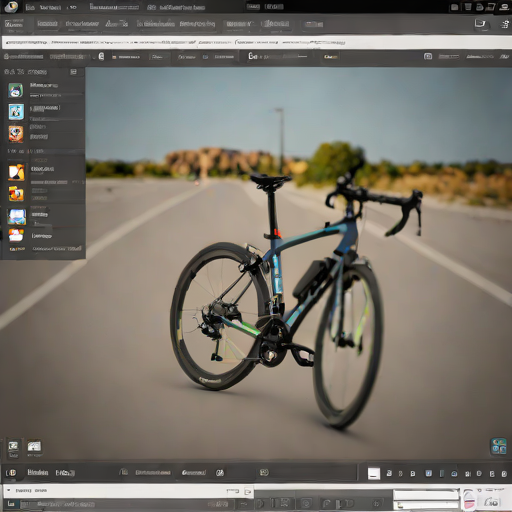
Task: Select the white square swatch in the bottom bar
Action: tap(374, 473)
